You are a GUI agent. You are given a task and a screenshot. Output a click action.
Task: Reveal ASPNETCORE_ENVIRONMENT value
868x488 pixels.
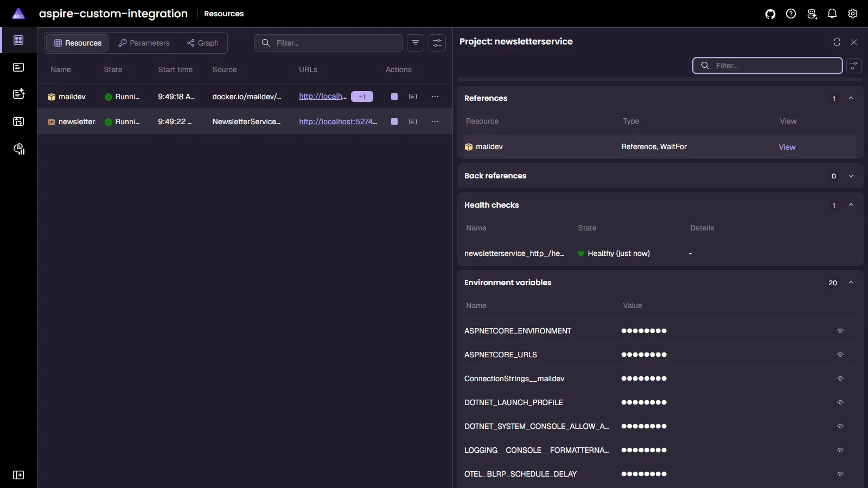[840, 331]
